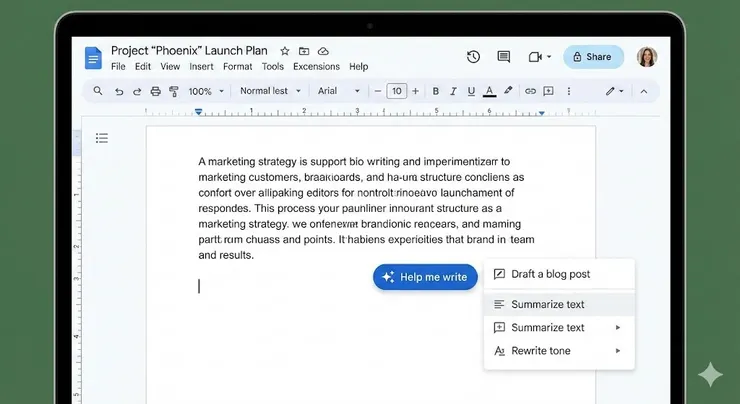Open the View menu
The width and height of the screenshot is (740, 404).
coord(170,67)
